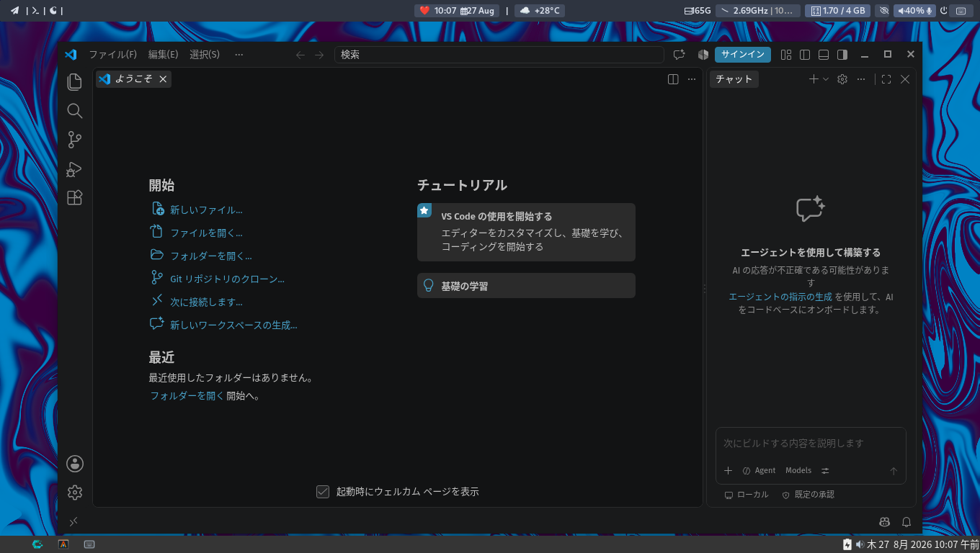Open the Agent mode picker
The image size is (980, 553).
click(759, 470)
